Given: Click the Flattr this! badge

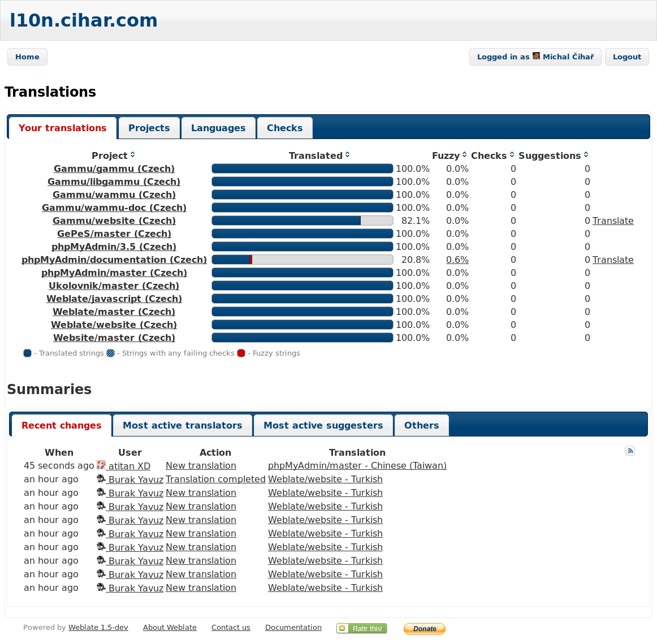Looking at the screenshot, I should (x=362, y=628).
